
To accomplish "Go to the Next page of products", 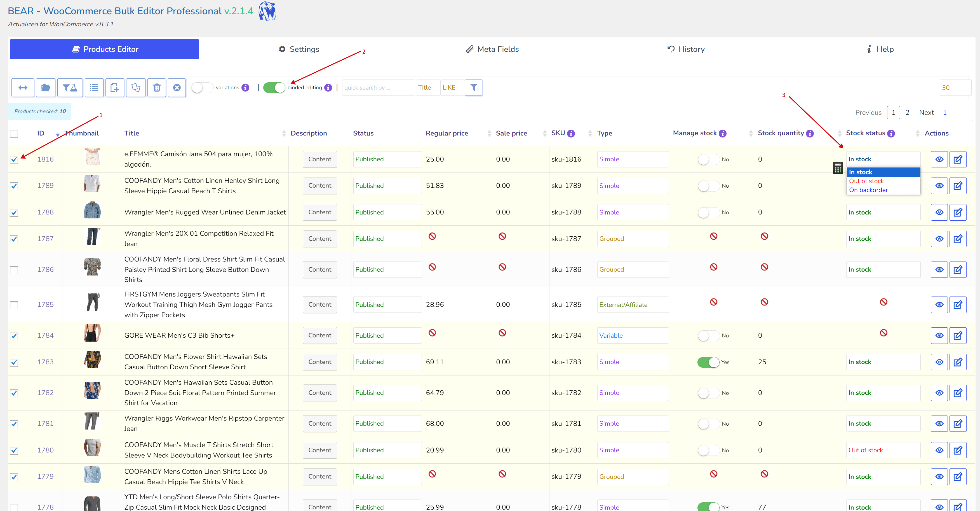I will click(926, 113).
